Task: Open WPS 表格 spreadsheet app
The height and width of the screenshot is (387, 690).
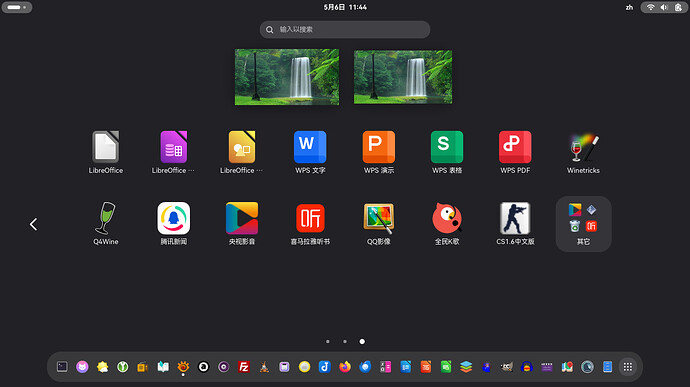Action: click(x=447, y=152)
